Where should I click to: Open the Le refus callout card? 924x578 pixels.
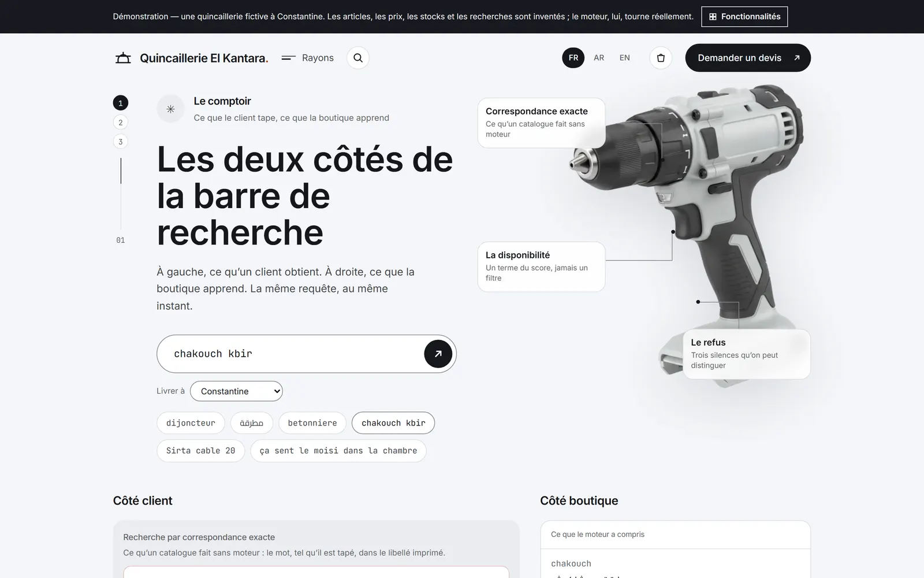[747, 354]
